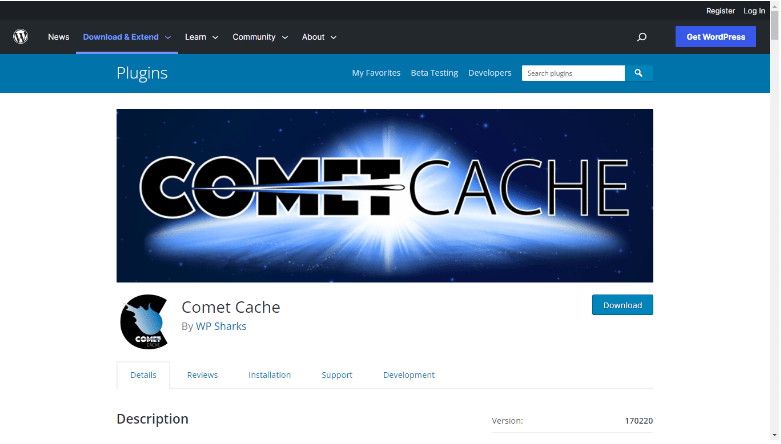Screen dimensions: 781x444
Task: Click the vertical page scrollbar thumb
Action: pos(775,25)
